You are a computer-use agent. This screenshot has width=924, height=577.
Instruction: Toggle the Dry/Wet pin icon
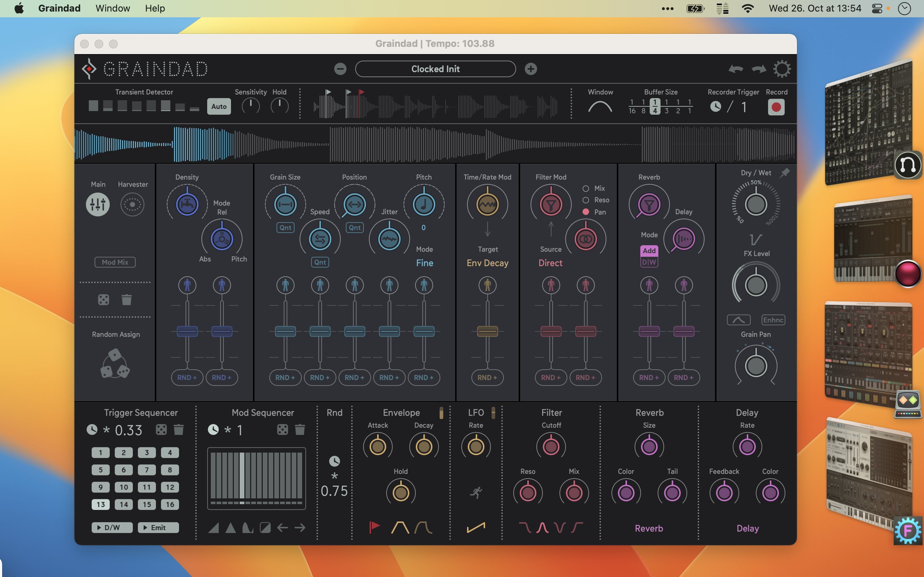[x=785, y=173]
